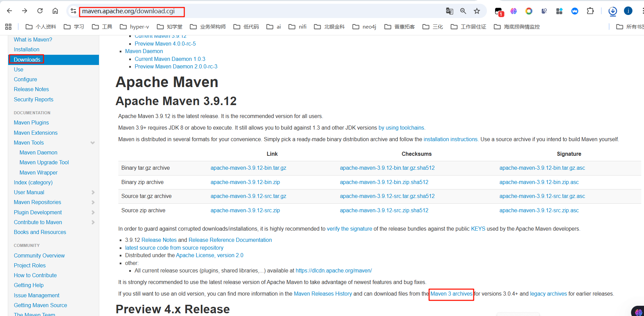Open the neo4j bookmark folder

[364, 27]
